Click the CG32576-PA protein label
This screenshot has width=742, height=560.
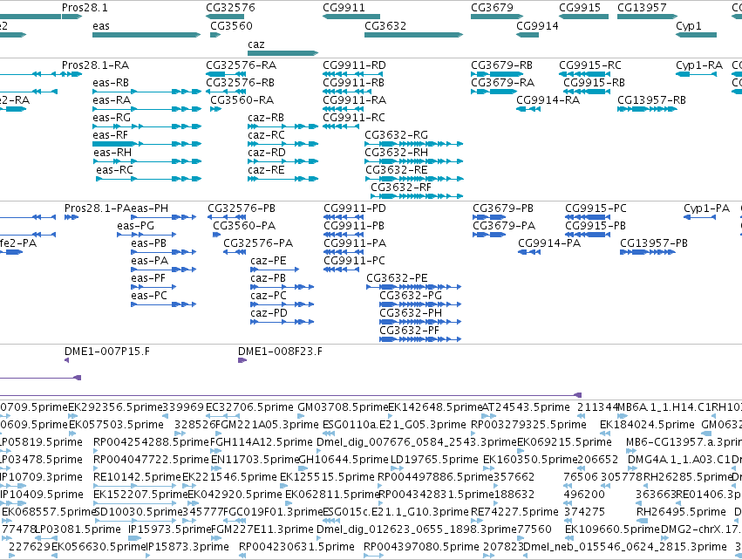(258, 243)
